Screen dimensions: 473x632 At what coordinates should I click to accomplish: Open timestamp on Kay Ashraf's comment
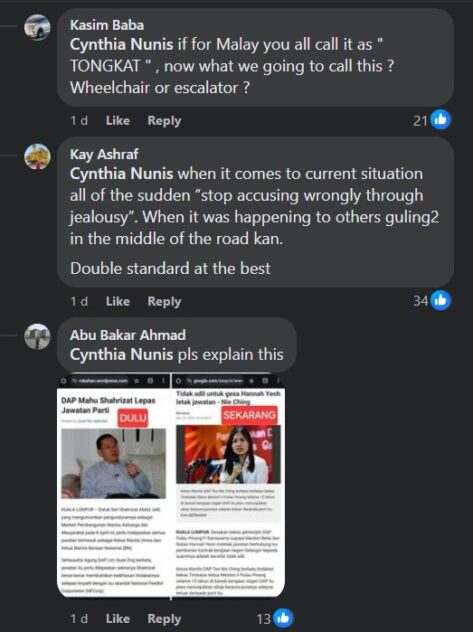[79, 301]
